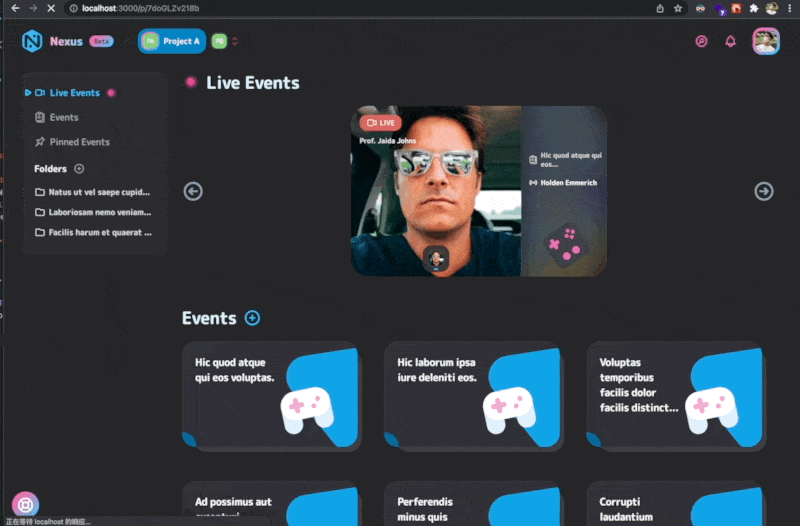Open the help lifebuoy icon
Viewport: 800px width, 526px height.
click(25, 504)
